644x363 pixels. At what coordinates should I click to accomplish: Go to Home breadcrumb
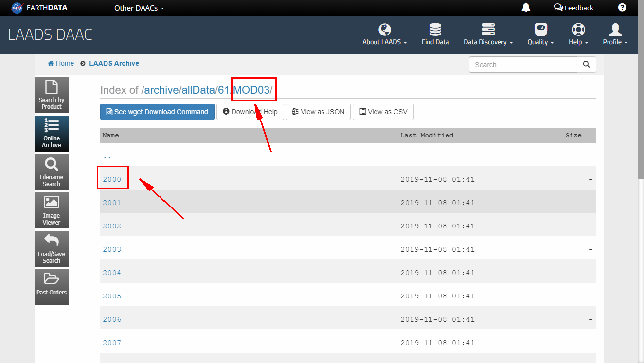61,63
